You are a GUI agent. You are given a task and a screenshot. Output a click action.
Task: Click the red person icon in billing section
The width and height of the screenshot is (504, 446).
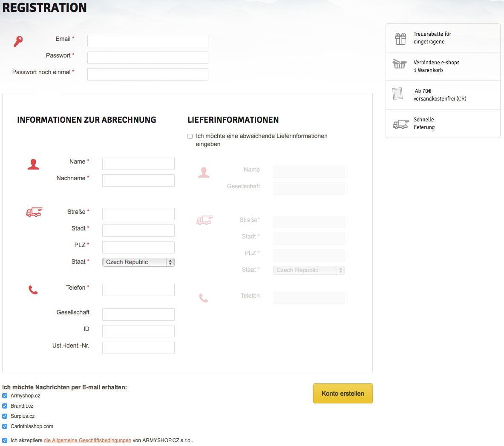(x=33, y=164)
